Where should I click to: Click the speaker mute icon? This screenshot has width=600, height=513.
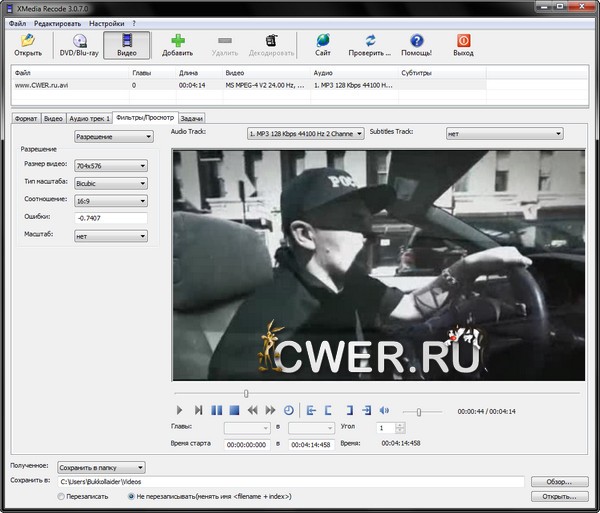[384, 410]
